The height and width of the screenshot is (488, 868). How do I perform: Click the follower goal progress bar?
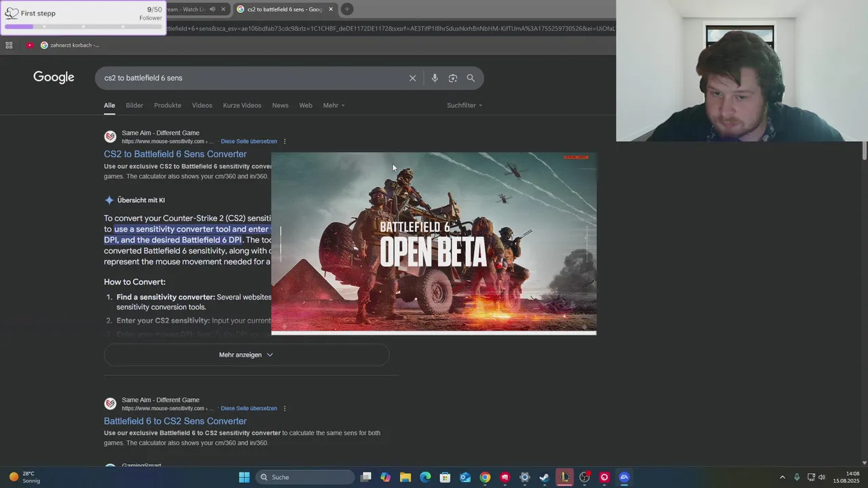(83, 26)
